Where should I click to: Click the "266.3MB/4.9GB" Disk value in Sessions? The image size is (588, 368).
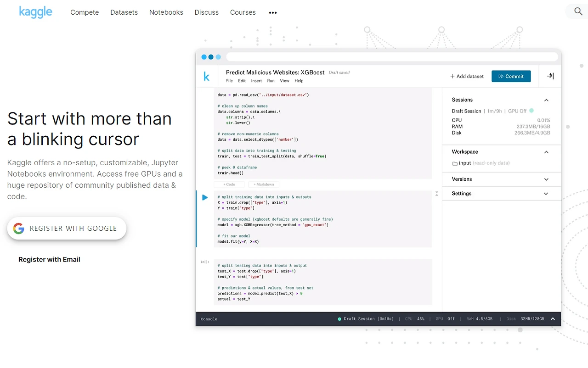coord(532,133)
